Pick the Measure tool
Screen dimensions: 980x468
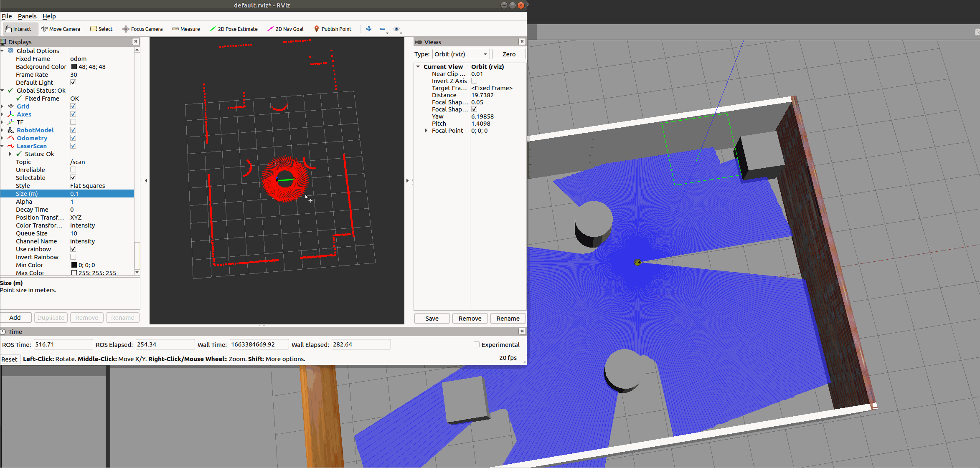[x=186, y=29]
